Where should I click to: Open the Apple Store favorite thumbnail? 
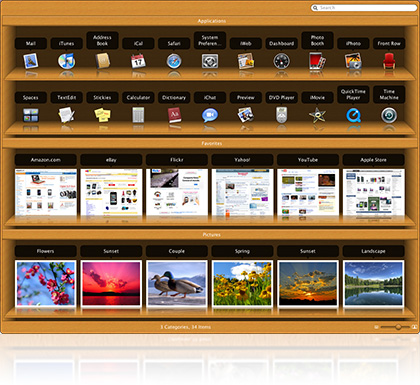point(374,192)
